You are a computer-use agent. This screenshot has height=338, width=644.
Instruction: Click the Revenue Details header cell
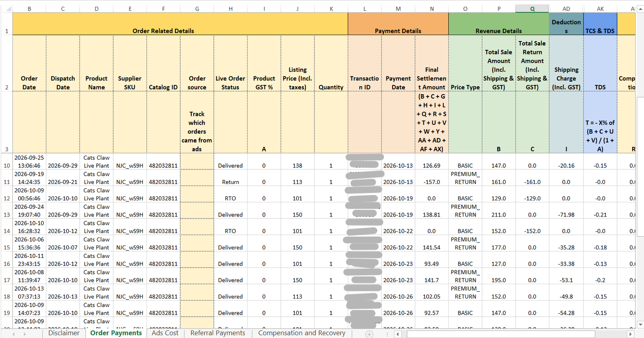click(x=499, y=24)
